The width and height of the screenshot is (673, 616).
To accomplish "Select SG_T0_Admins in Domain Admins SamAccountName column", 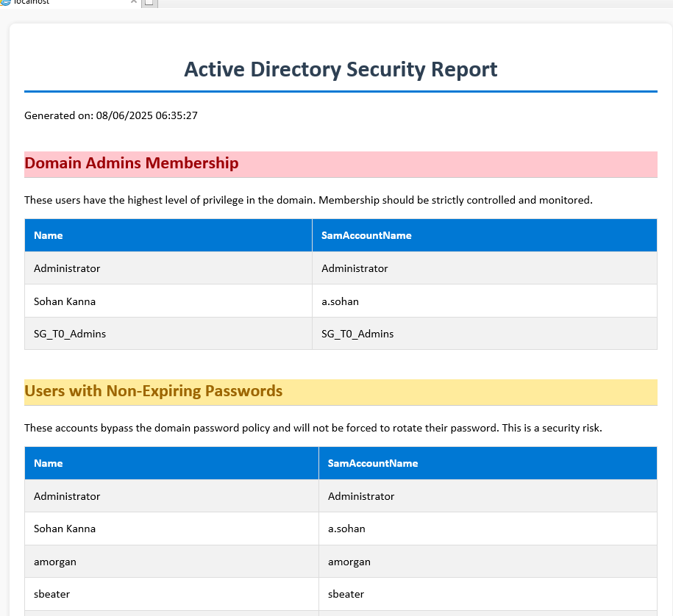I will 357,334.
